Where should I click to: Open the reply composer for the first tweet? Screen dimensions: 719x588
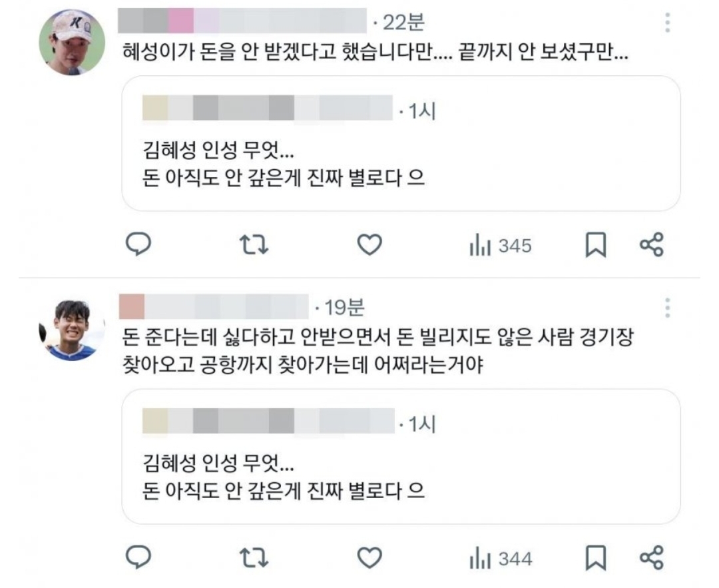point(139,246)
